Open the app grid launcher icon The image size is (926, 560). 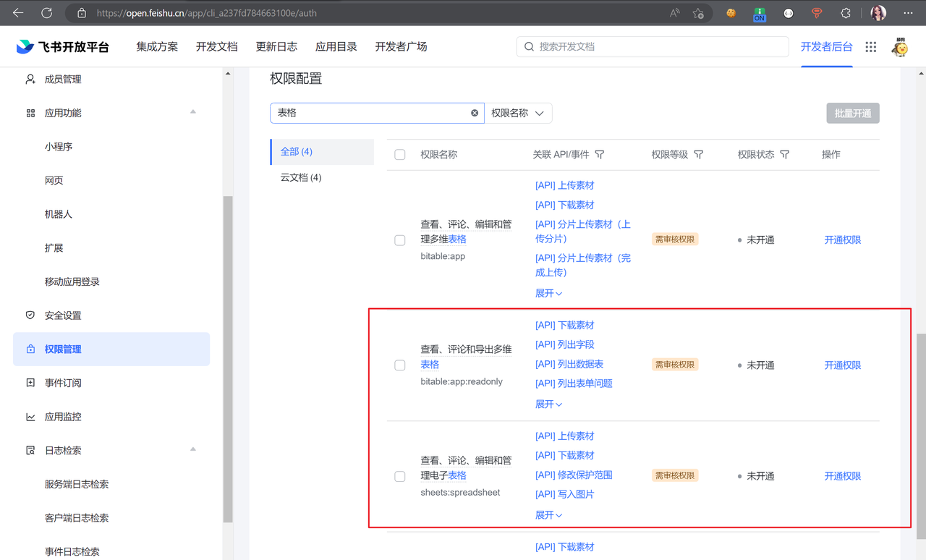tap(871, 47)
